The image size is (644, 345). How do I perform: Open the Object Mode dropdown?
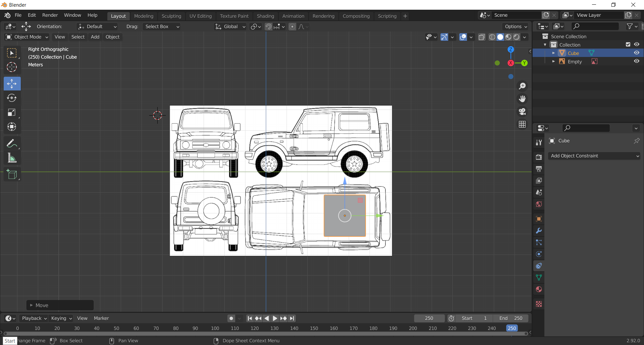coord(27,37)
